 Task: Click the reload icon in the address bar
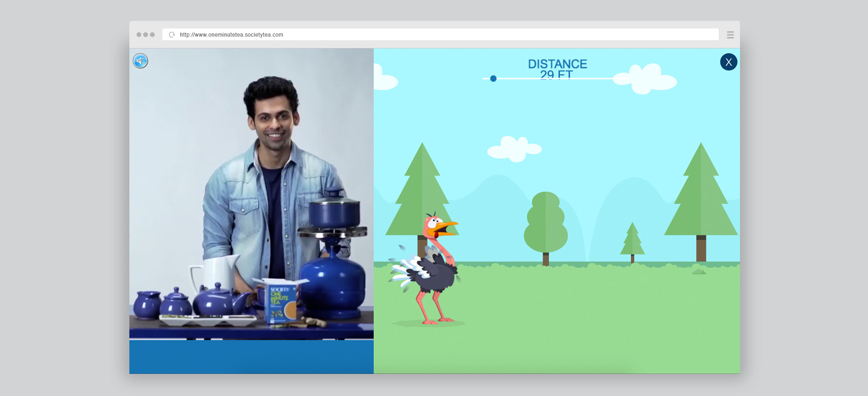tap(172, 35)
